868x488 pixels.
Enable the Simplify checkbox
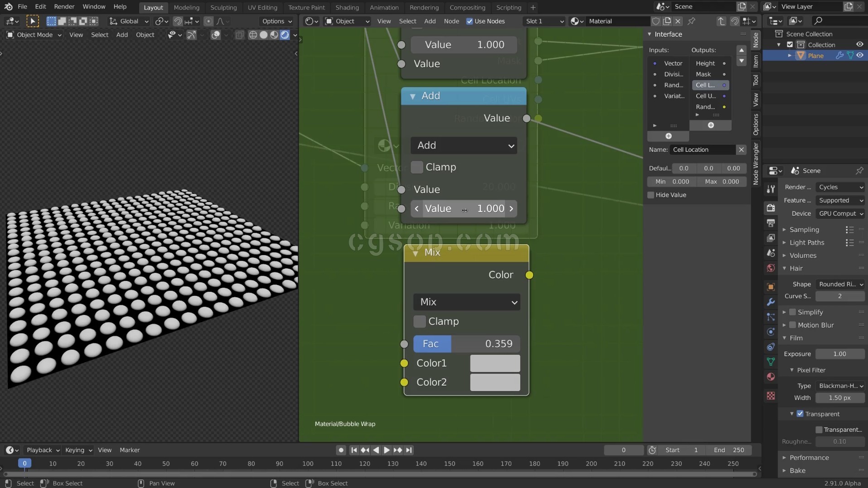click(792, 312)
